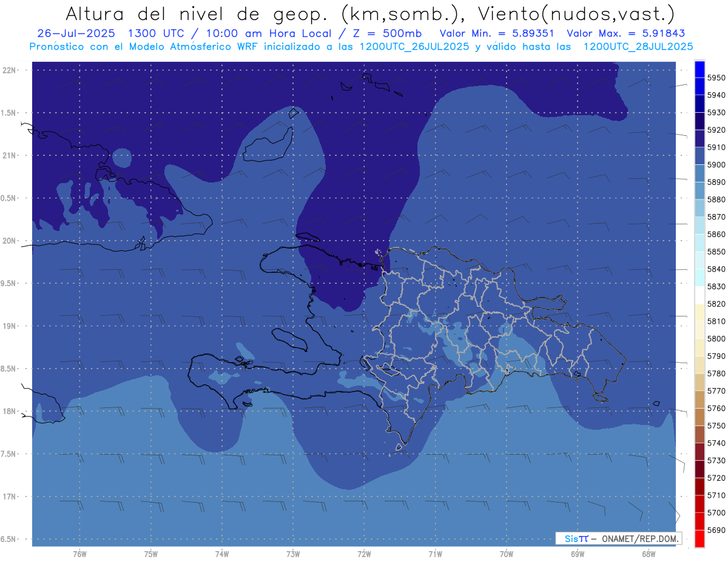Click the "5690" color bar value
Image resolution: width=728 pixels, height=562 pixels.
pos(716,530)
